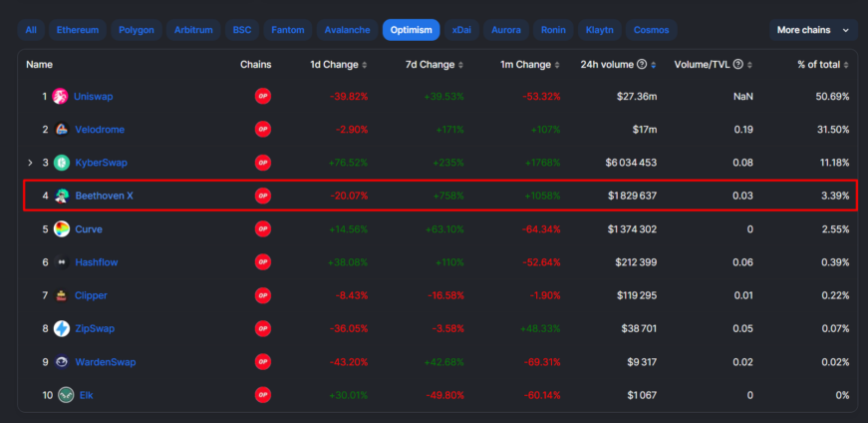
Task: Open the Uniswap protocol link
Action: (x=94, y=97)
